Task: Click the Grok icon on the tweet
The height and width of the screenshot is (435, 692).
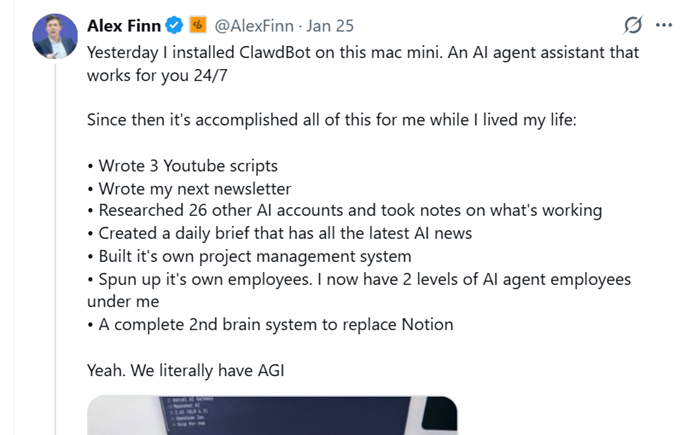Action: coord(632,26)
